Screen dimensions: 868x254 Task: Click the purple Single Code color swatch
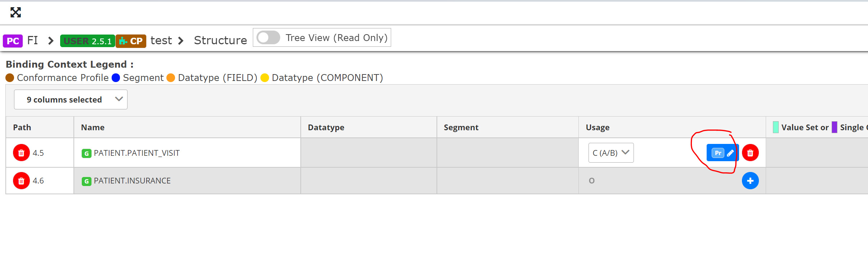point(835,127)
